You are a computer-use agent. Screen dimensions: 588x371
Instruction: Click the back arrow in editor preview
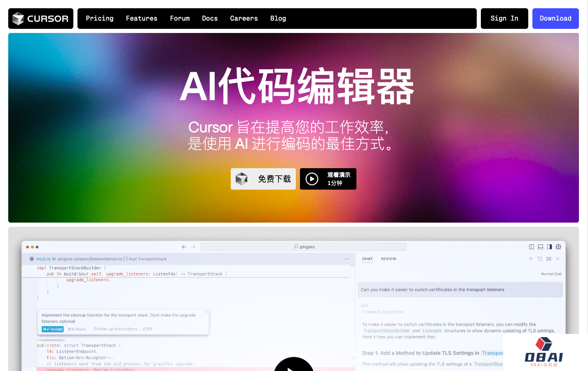pos(184,247)
